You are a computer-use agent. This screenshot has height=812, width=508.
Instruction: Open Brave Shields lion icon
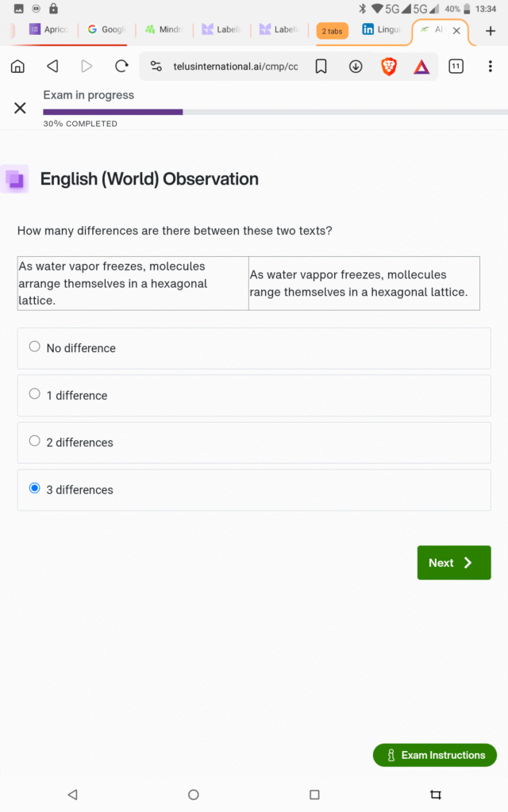click(389, 67)
